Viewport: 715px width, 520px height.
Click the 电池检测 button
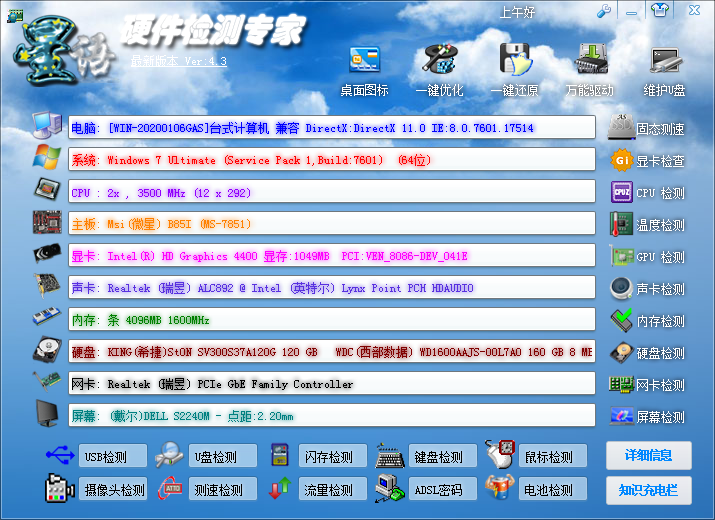pos(553,489)
